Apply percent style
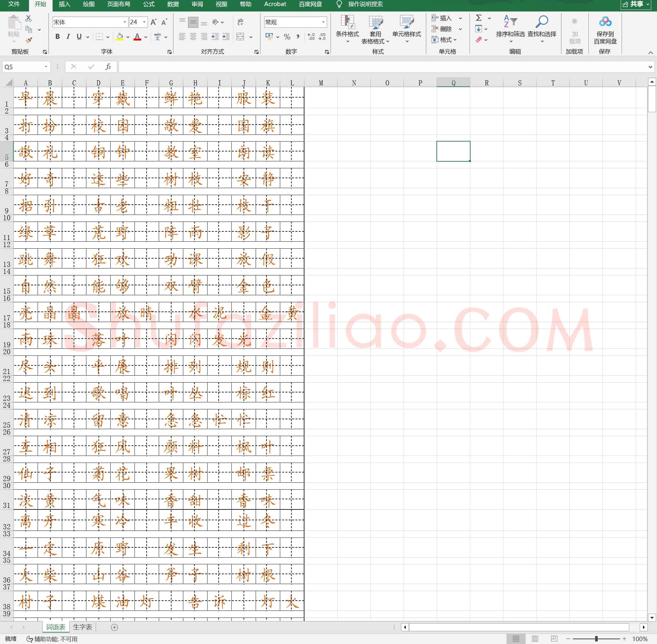The height and width of the screenshot is (644, 657). point(287,37)
